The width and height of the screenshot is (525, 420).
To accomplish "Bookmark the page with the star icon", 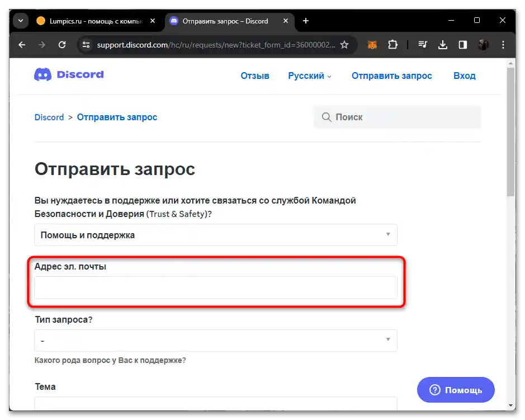I will coord(344,45).
